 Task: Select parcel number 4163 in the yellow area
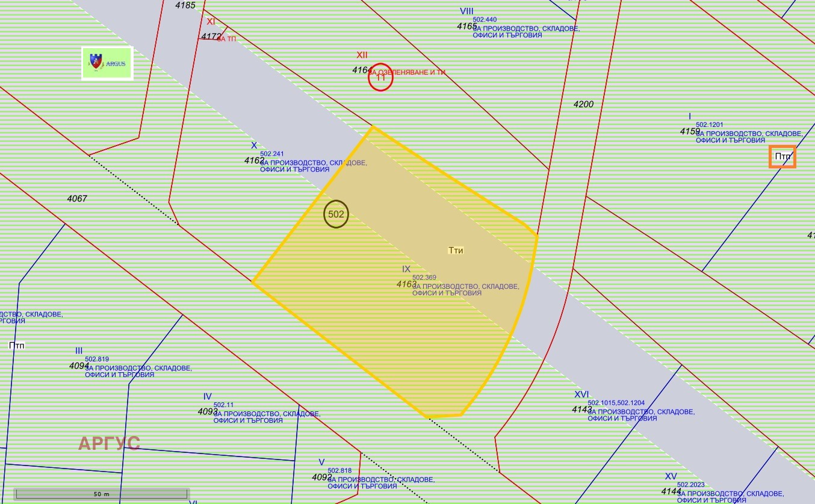[x=406, y=284]
